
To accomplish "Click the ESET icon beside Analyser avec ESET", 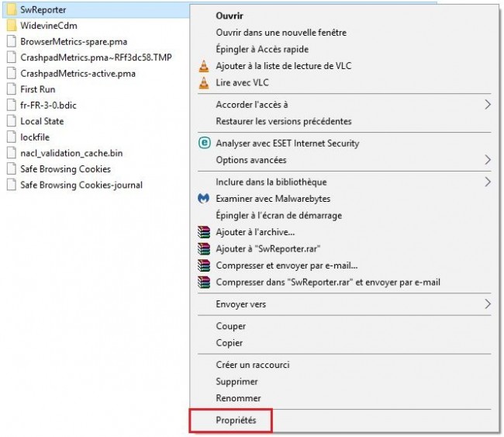I will coord(205,143).
